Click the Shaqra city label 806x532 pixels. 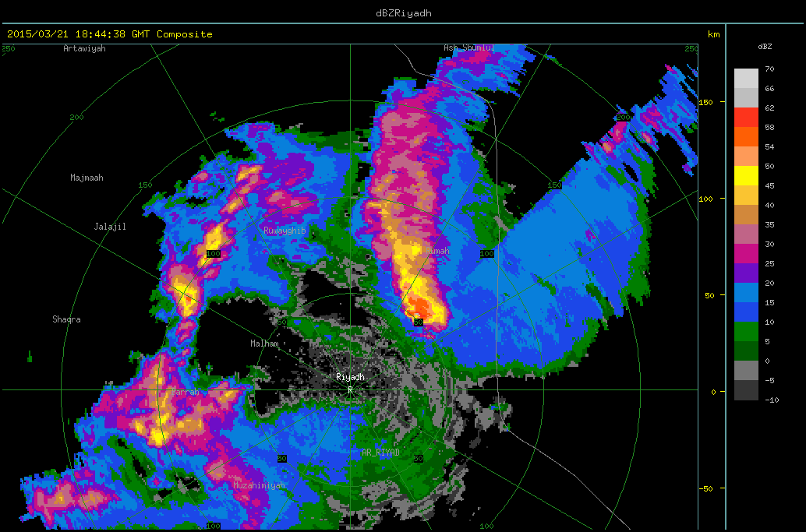67,319
